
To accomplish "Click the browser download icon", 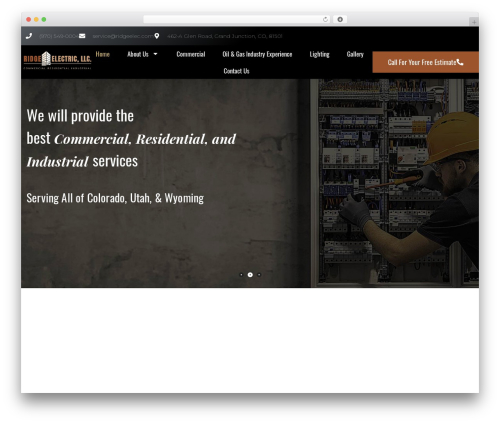I will pos(340,19).
